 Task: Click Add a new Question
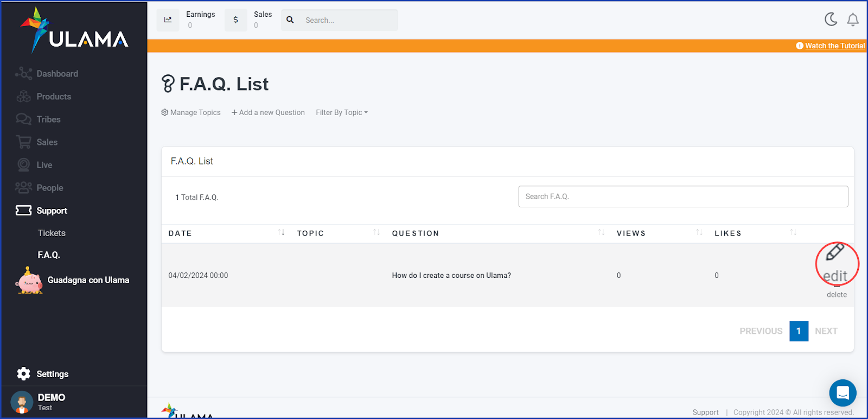(x=268, y=112)
